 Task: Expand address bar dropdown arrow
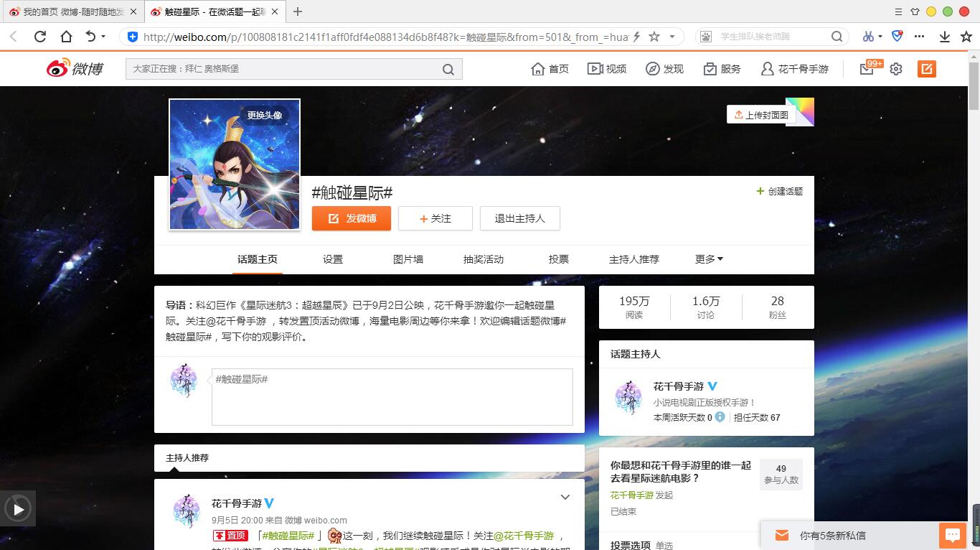click(x=672, y=37)
